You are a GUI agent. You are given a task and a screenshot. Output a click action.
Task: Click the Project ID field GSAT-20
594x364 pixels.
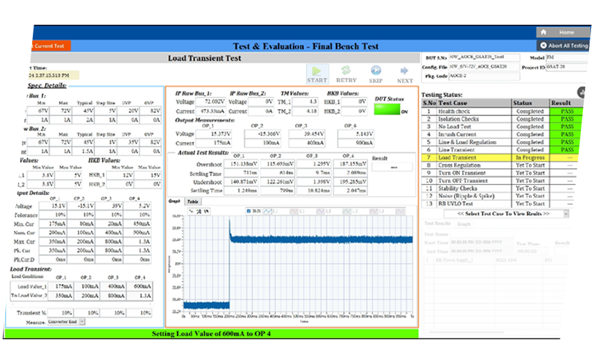[567, 67]
